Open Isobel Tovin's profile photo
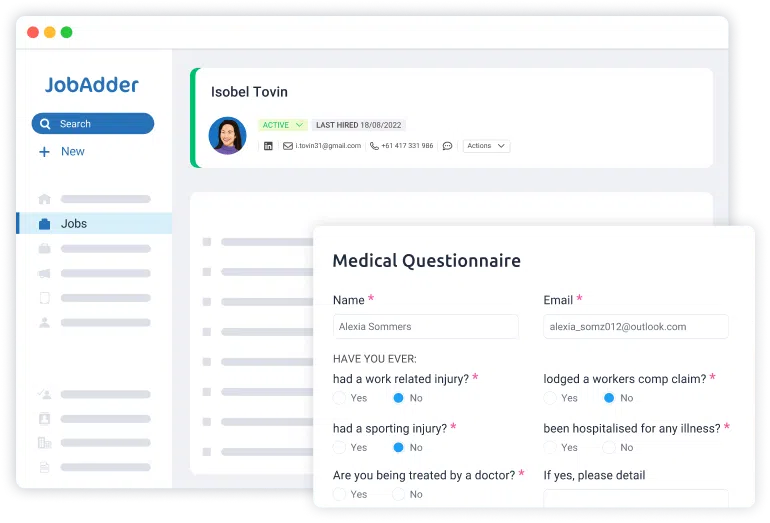Viewport: 770px width, 523px height. [227, 136]
